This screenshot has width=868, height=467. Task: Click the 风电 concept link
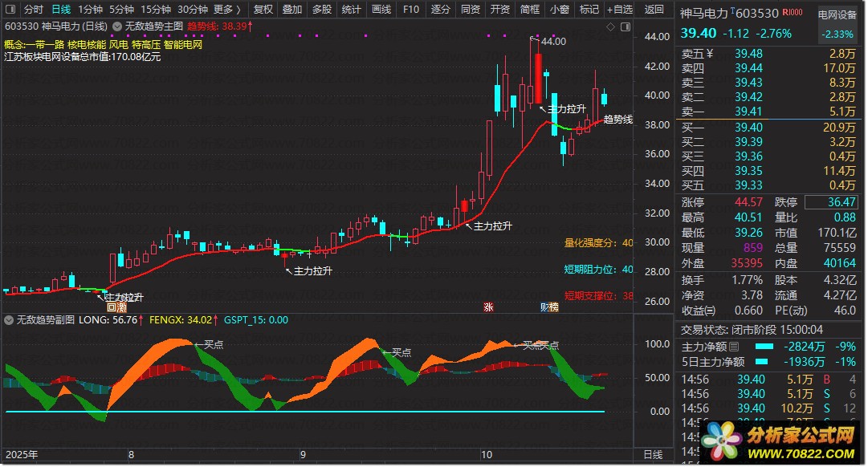coord(119,45)
